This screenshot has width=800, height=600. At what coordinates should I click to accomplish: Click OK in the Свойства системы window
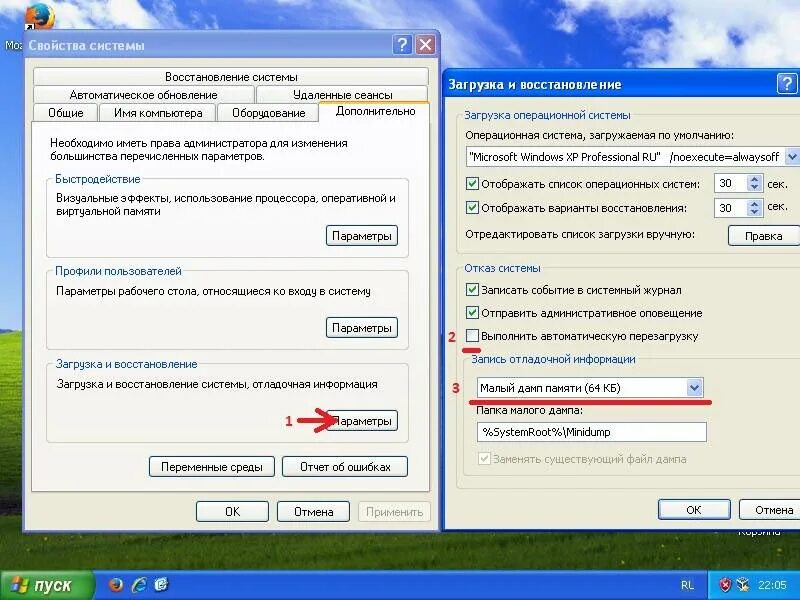pos(232,511)
